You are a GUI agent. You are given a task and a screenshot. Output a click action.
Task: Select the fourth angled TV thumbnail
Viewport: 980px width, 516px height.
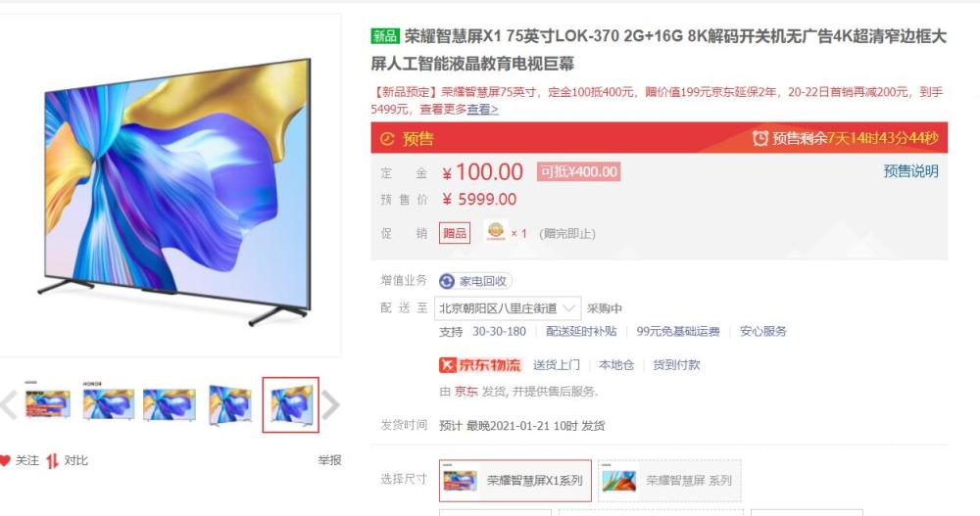click(x=230, y=404)
